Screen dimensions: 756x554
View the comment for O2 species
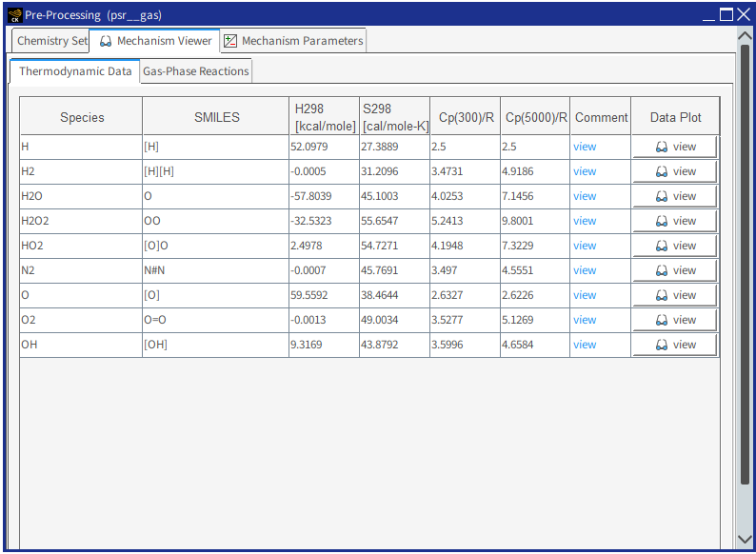[x=585, y=320]
